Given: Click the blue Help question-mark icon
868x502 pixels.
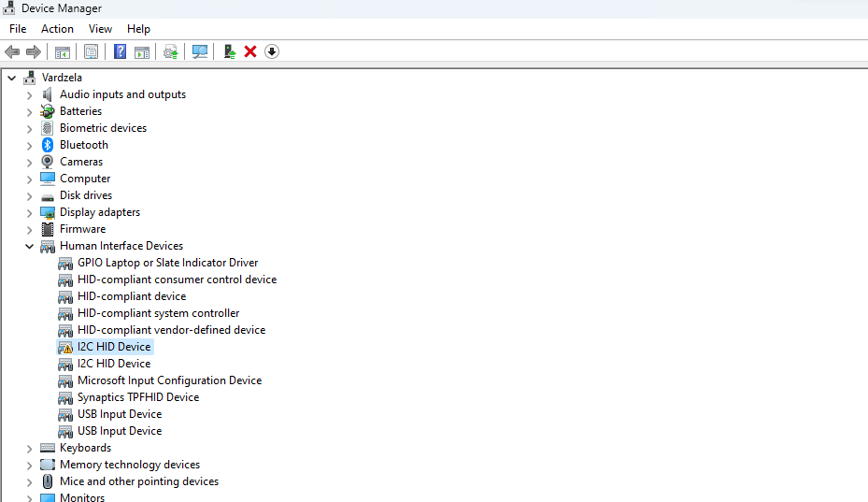Looking at the screenshot, I should pyautogui.click(x=120, y=52).
